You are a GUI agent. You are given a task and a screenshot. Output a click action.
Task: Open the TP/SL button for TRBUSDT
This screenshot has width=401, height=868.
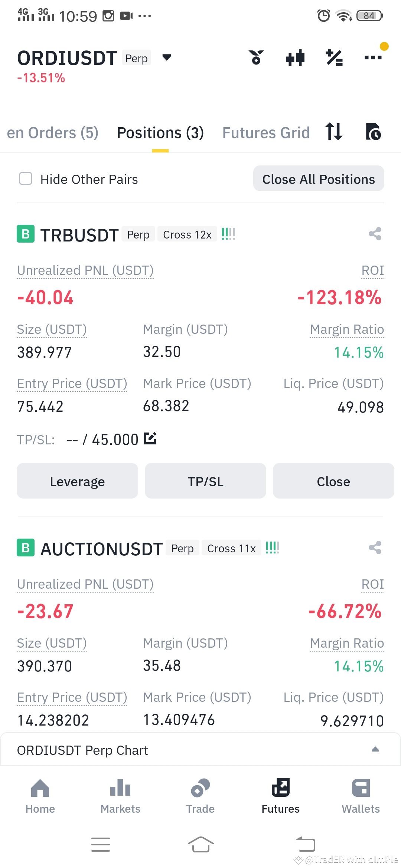(x=205, y=481)
